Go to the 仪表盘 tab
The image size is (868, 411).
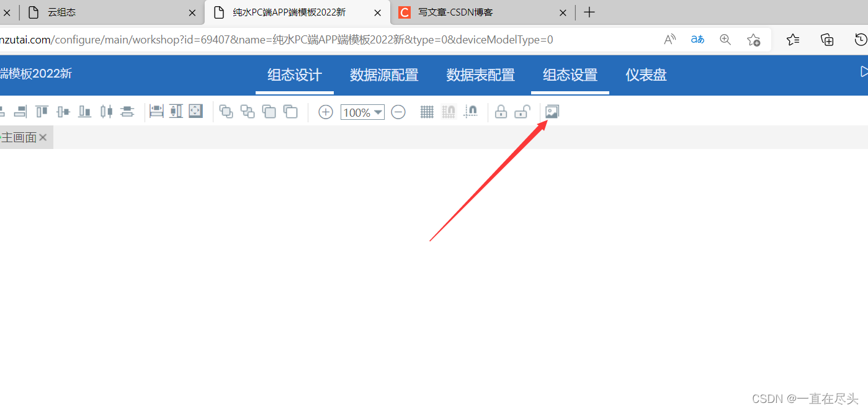click(646, 75)
